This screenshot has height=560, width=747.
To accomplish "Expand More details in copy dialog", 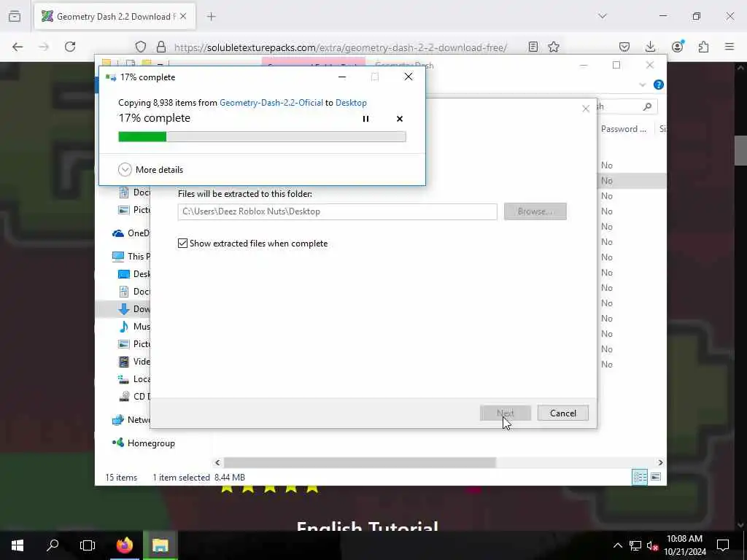I will [150, 169].
